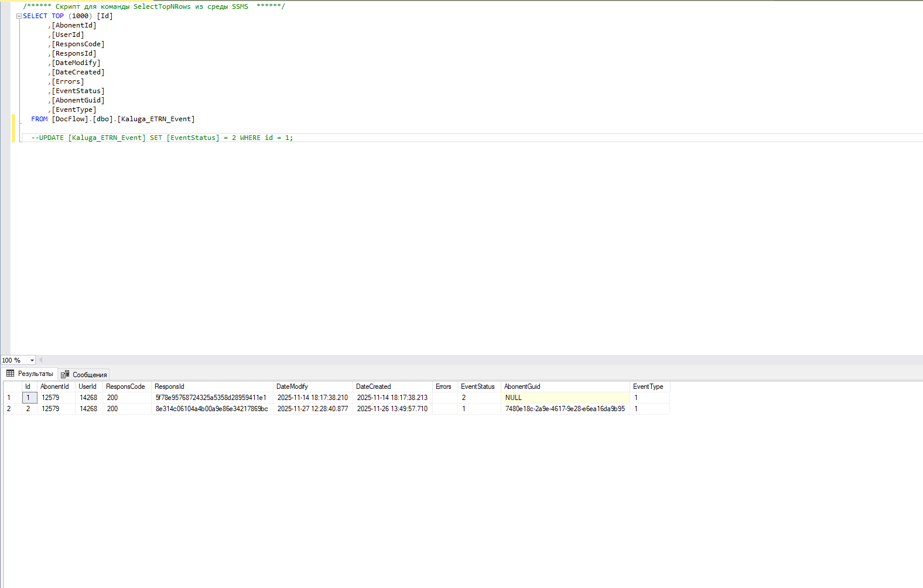The height and width of the screenshot is (588, 923).
Task: Switch to the Сообщения tab
Action: [x=84, y=374]
